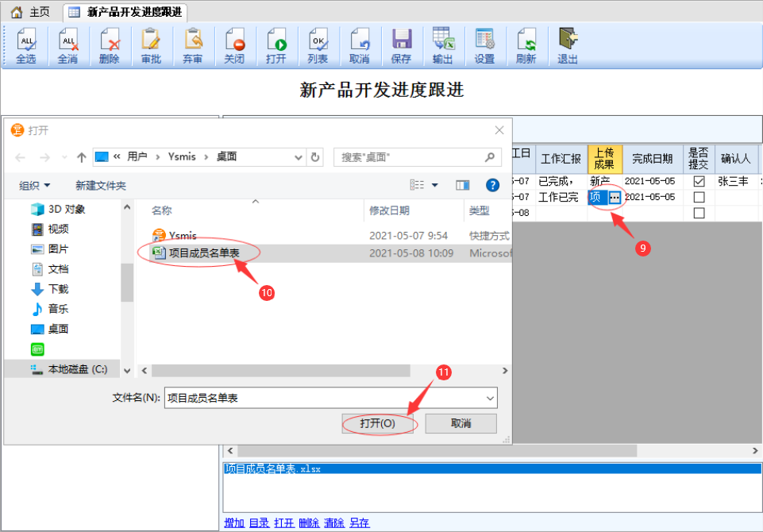The height and width of the screenshot is (532, 763).
Task: Click the 全消 deselect-all toolbar icon
Action: [x=67, y=46]
